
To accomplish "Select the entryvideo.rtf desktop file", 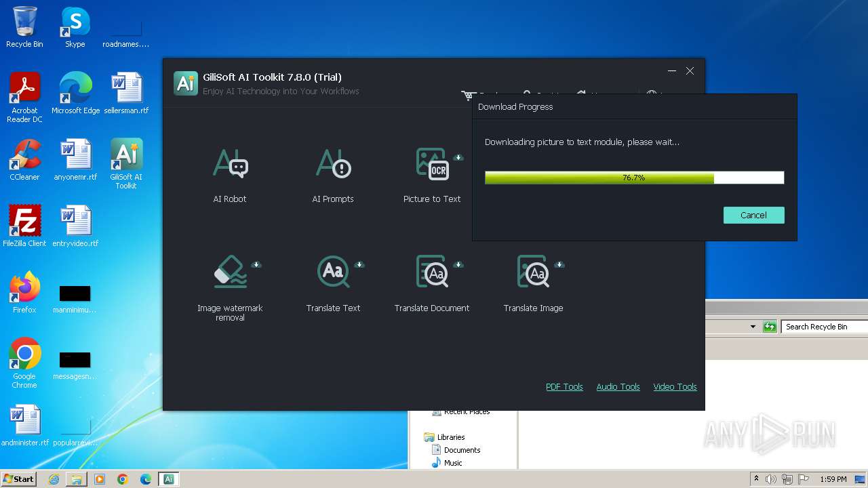I will point(75,226).
